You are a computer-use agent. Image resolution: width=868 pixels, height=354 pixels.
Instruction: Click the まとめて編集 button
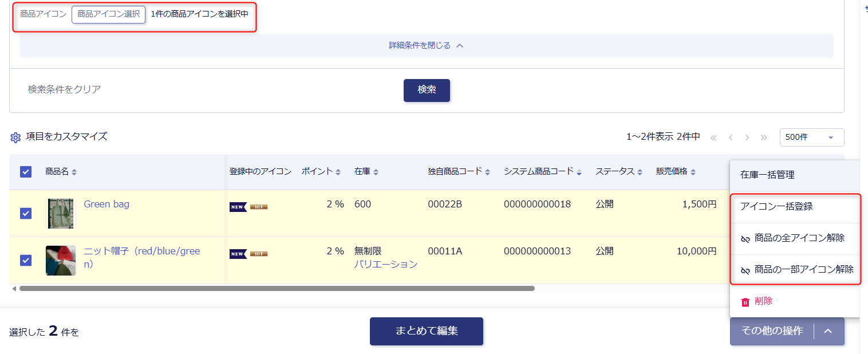point(427,331)
